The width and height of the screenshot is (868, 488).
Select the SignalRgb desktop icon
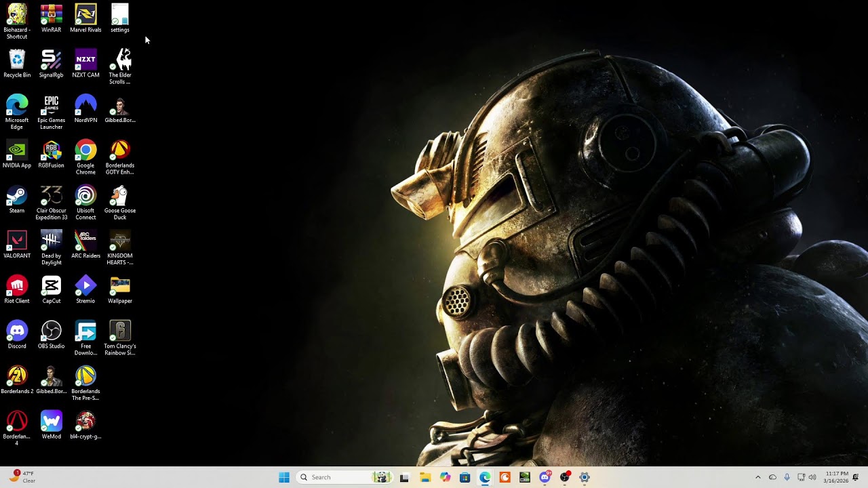51,64
